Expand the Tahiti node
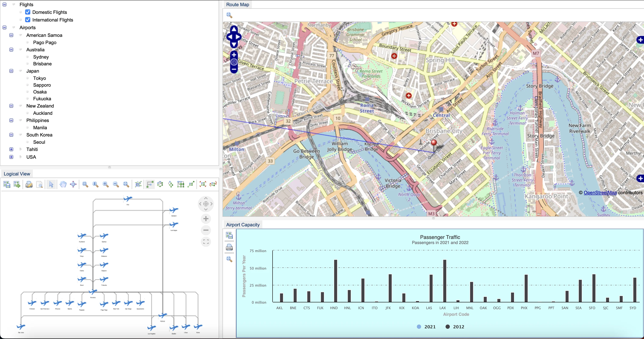This screenshot has height=339, width=644. [11, 149]
